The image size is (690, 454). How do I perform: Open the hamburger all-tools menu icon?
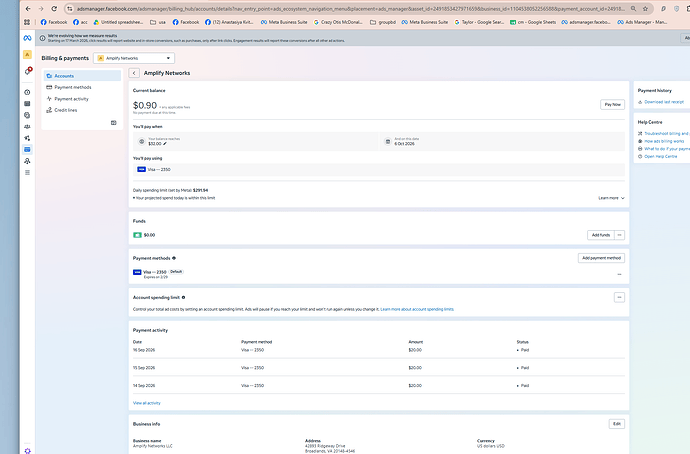[27, 172]
